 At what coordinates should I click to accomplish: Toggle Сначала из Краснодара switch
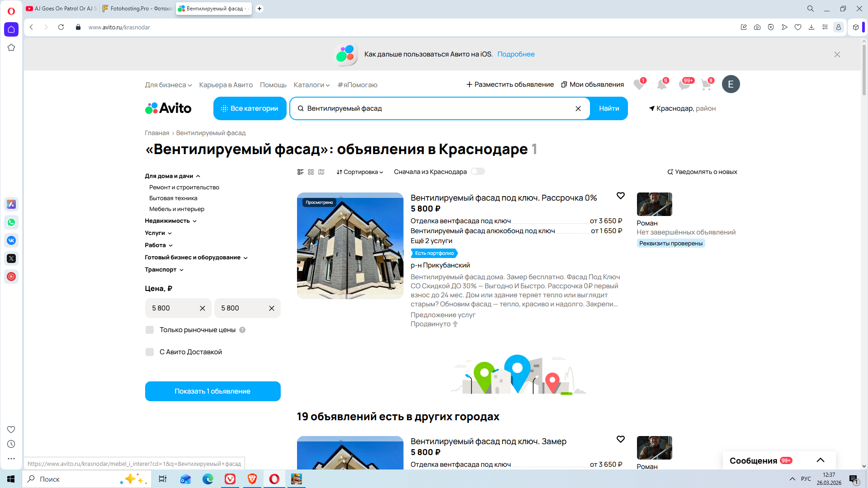(477, 172)
